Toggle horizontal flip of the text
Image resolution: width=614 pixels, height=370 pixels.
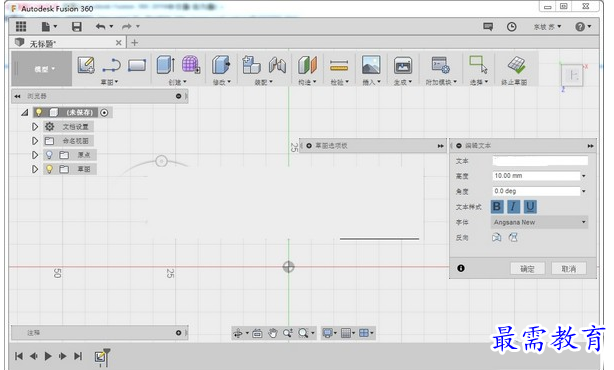click(497, 237)
